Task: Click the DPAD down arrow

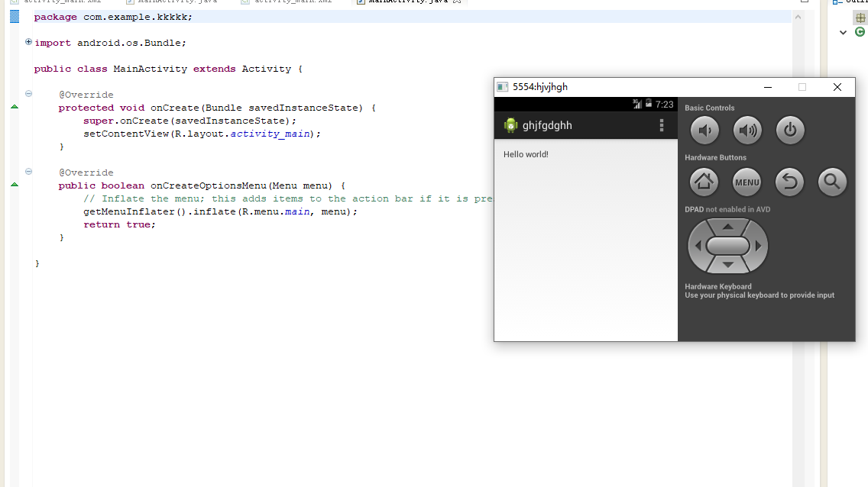Action: pyautogui.click(x=728, y=265)
